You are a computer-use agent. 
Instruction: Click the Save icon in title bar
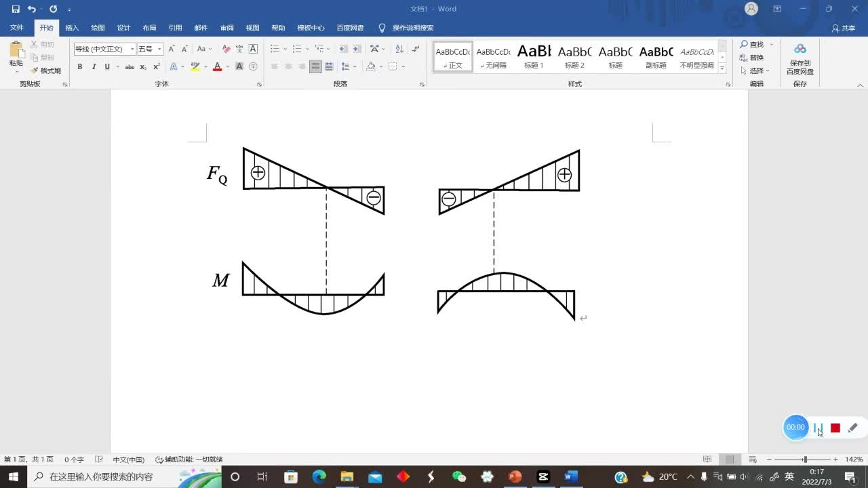pos(16,9)
